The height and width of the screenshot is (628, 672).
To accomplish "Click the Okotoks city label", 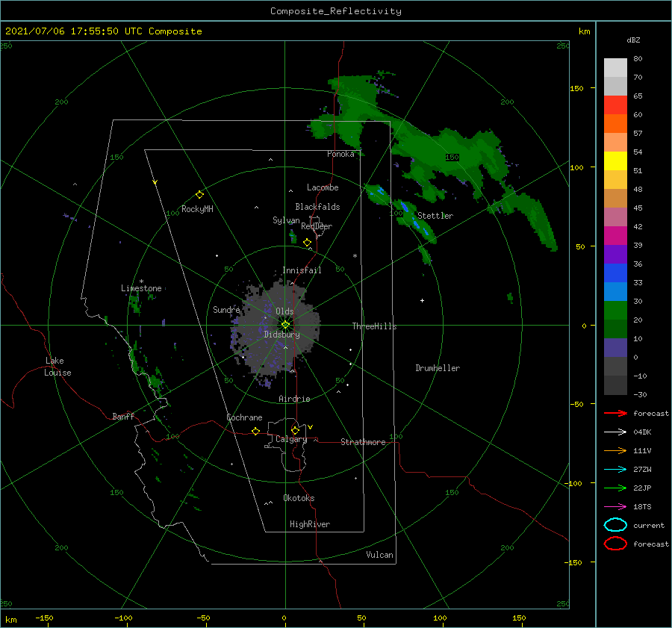I will 299,498.
